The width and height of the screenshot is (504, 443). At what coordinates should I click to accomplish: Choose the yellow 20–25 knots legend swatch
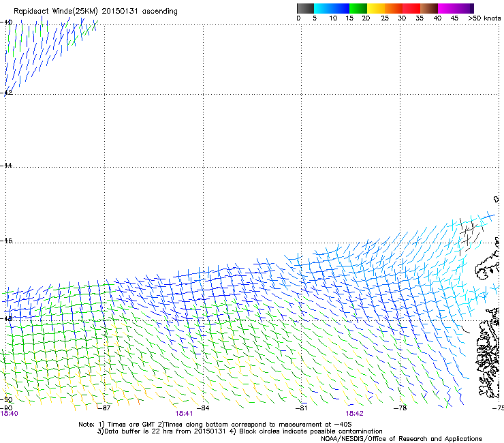coord(376,8)
